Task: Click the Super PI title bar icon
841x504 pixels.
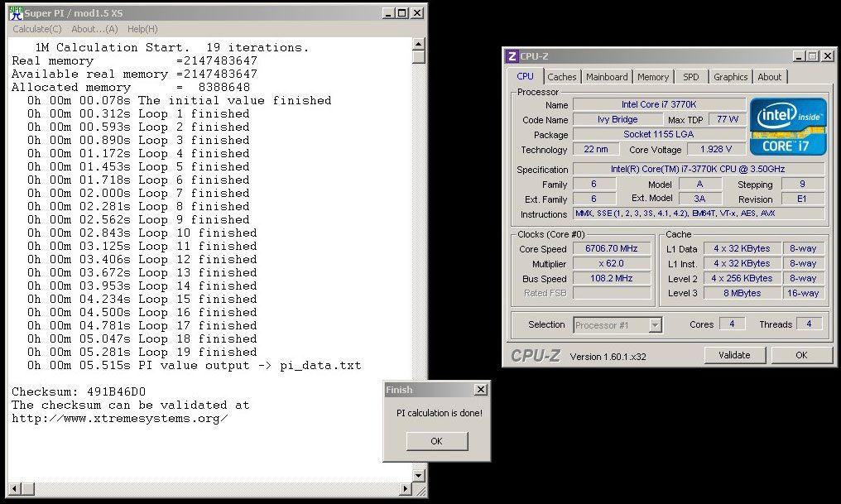Action: click(16, 13)
